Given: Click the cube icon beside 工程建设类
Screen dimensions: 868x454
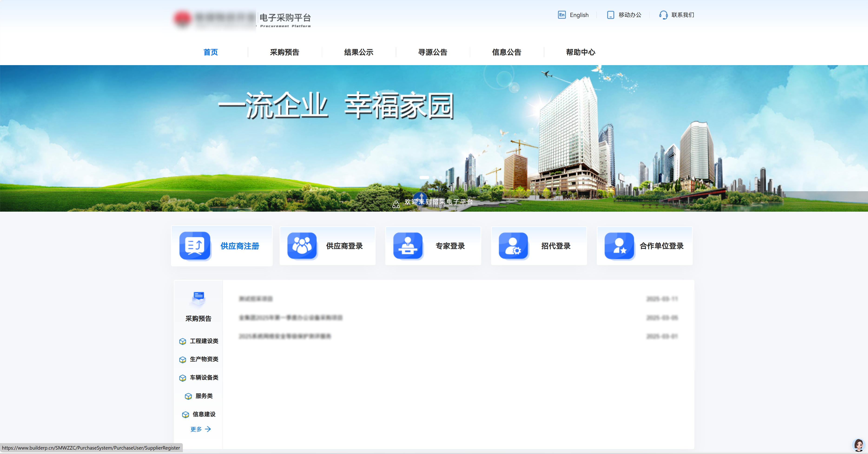Looking at the screenshot, I should pos(183,341).
